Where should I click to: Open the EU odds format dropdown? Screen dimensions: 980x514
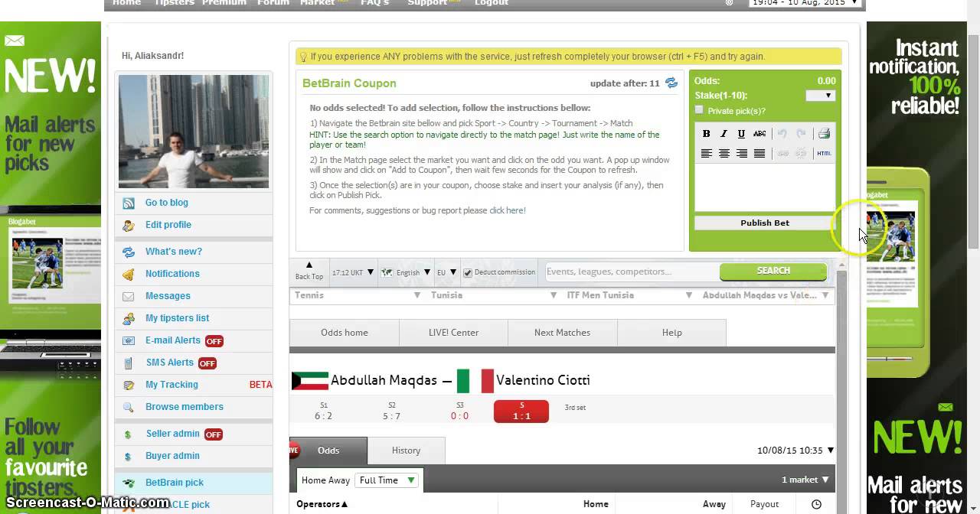click(x=446, y=272)
